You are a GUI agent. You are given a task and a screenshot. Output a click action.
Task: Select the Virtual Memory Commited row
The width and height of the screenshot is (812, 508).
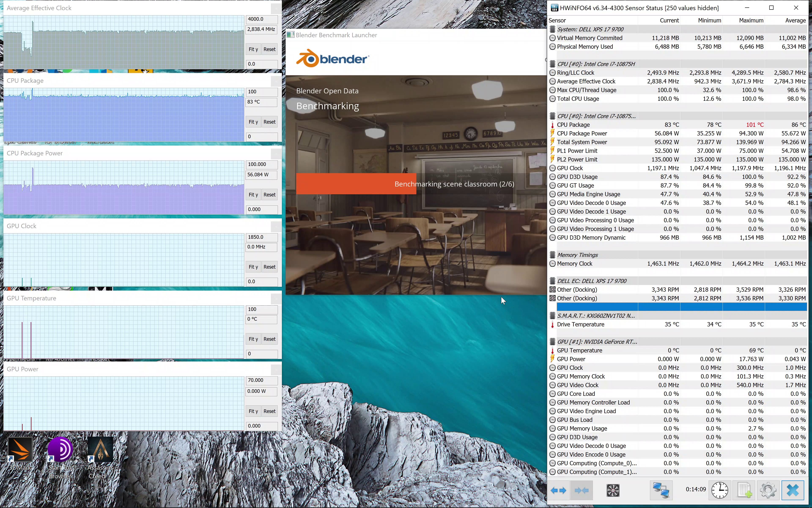[x=678, y=38]
